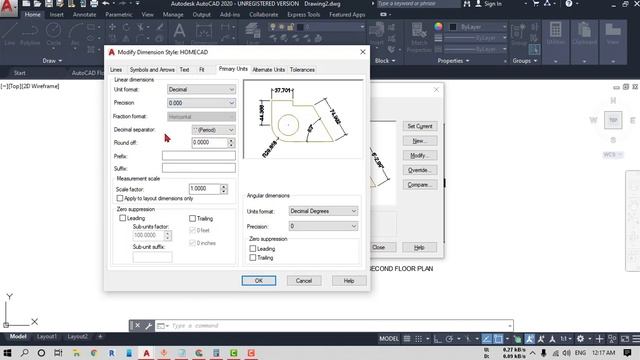Click the Plot printer icon in quick access toolbar

click(x=94, y=4)
